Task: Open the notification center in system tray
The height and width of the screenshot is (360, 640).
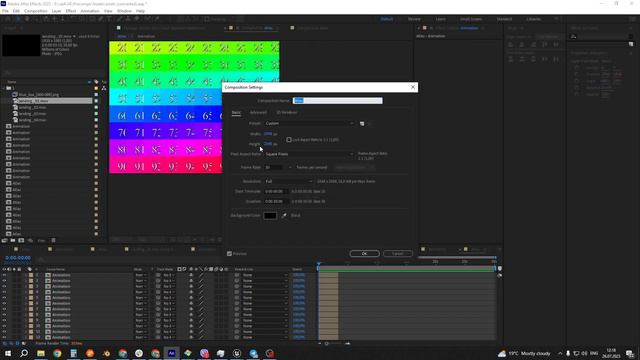Action: [630, 353]
